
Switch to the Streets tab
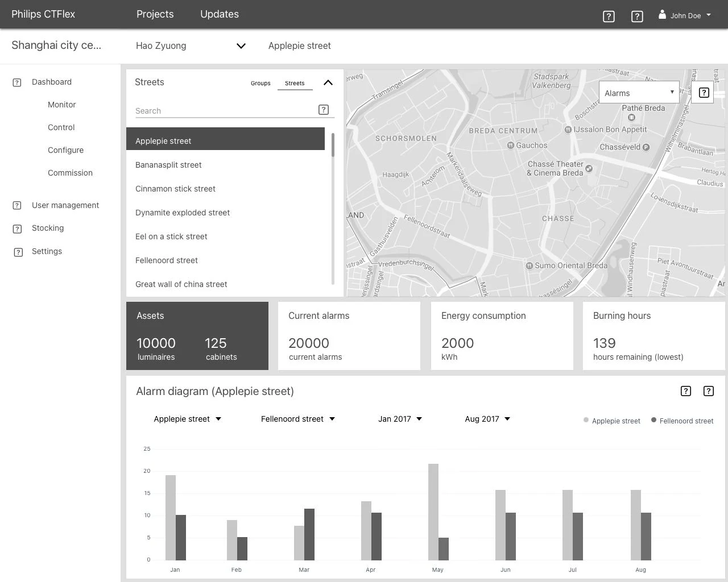click(x=295, y=83)
